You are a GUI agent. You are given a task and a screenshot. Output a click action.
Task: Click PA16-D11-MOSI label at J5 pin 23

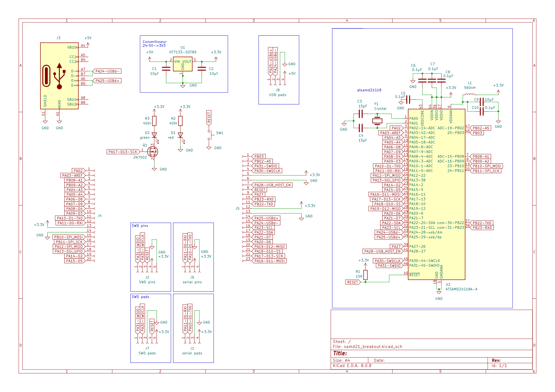click(x=269, y=261)
